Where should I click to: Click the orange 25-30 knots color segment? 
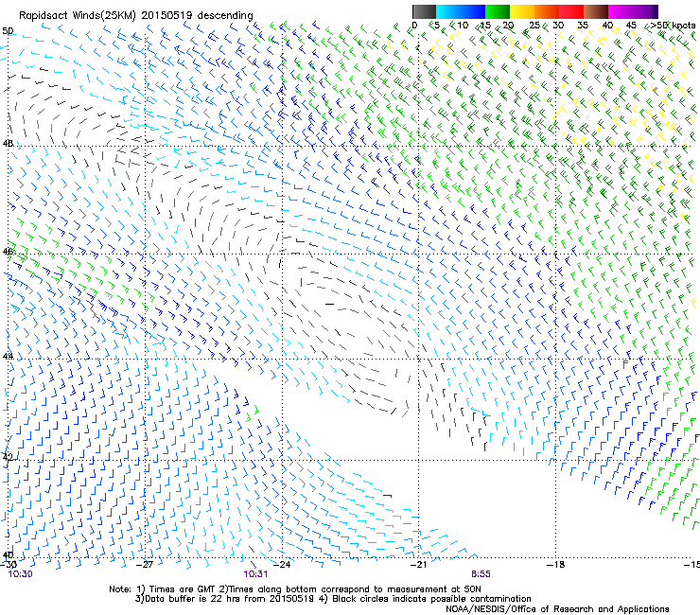point(547,11)
